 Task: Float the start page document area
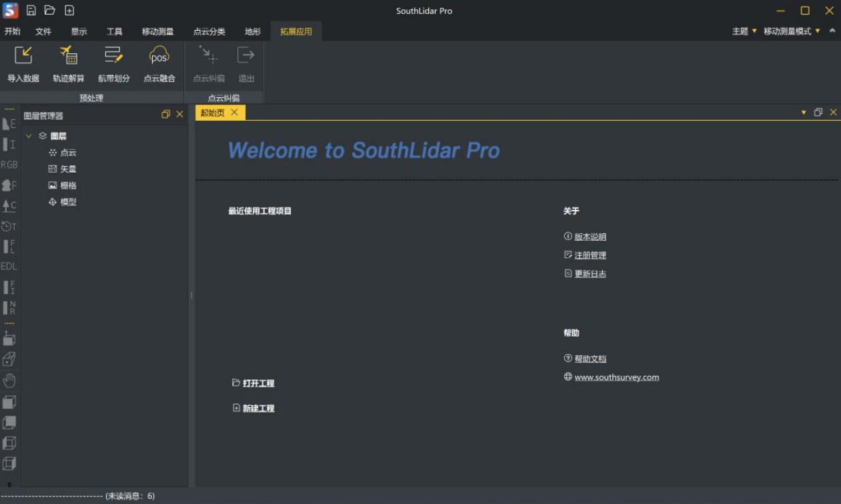(818, 113)
